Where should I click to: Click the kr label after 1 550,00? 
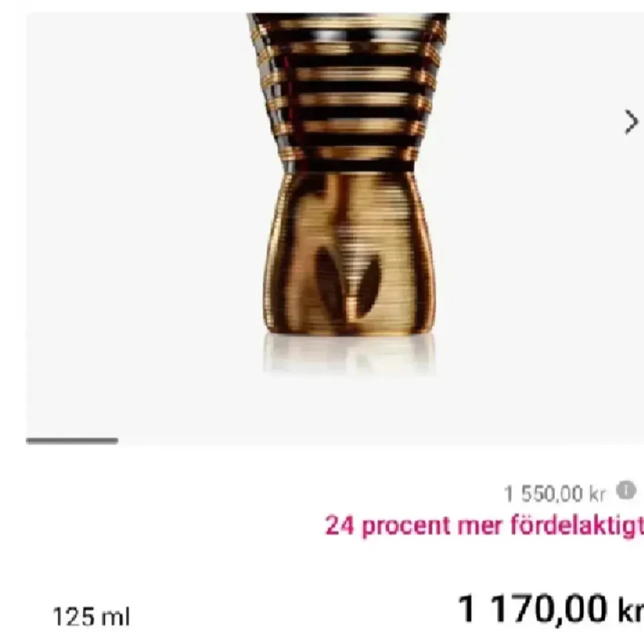[598, 493]
